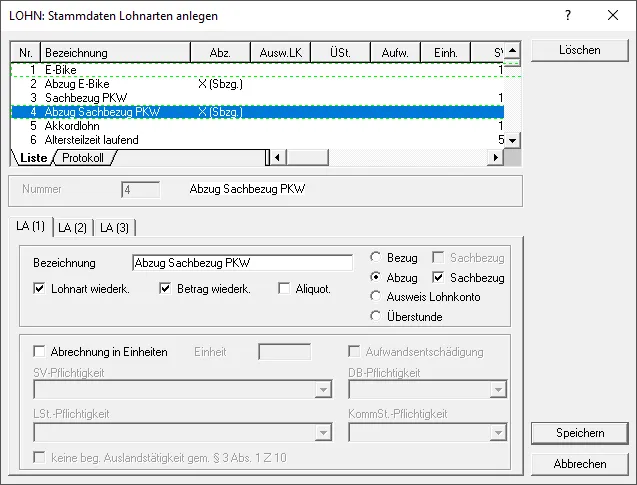Click the horizontal scroll right arrow

point(495,157)
